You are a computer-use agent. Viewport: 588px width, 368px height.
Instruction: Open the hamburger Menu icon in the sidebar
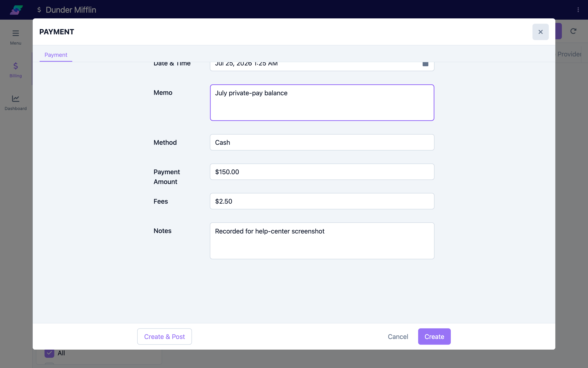16,33
